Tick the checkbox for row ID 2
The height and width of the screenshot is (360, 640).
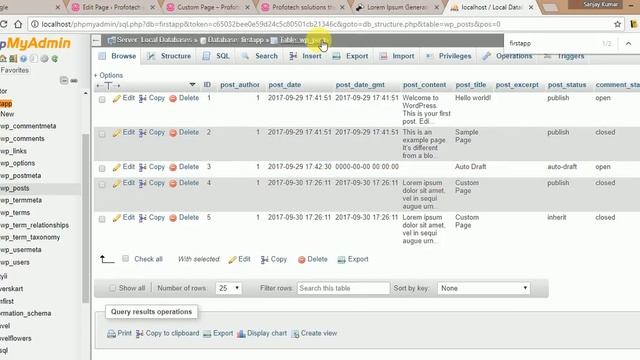pyautogui.click(x=102, y=133)
